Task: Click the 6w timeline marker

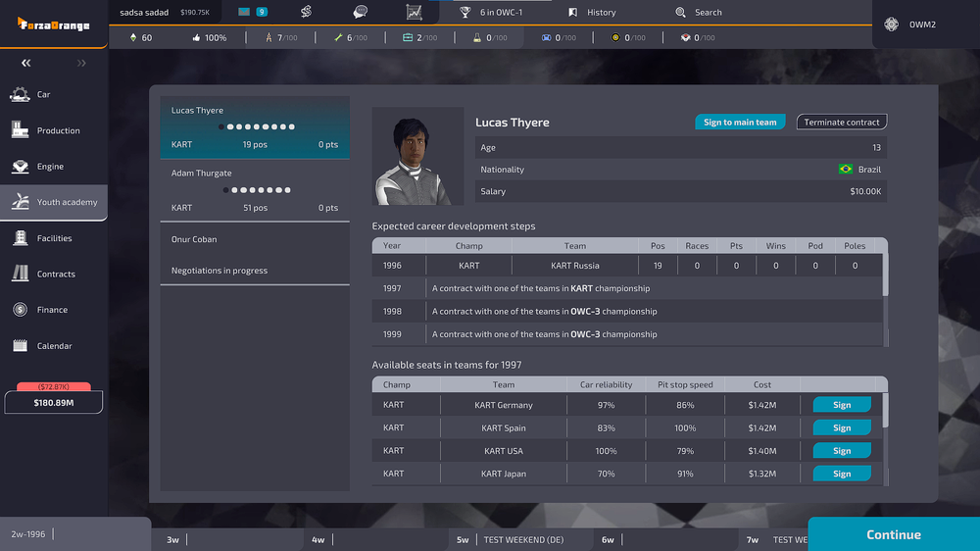Action: tap(608, 539)
